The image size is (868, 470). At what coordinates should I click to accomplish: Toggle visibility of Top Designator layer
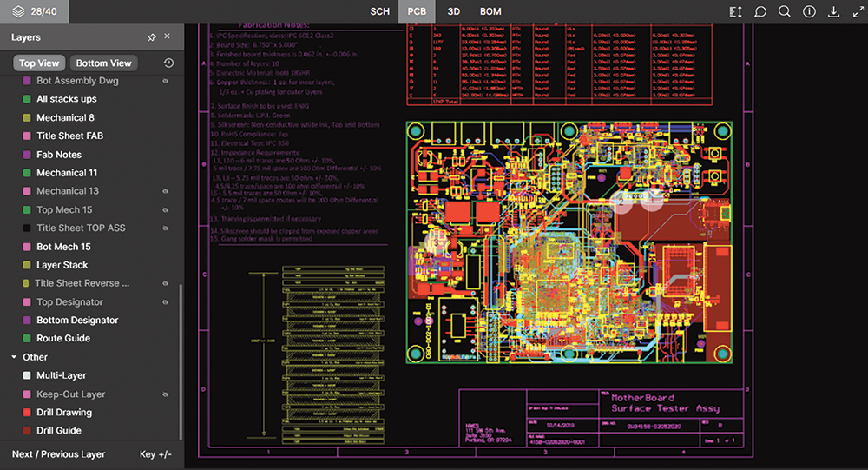pyautogui.click(x=165, y=302)
